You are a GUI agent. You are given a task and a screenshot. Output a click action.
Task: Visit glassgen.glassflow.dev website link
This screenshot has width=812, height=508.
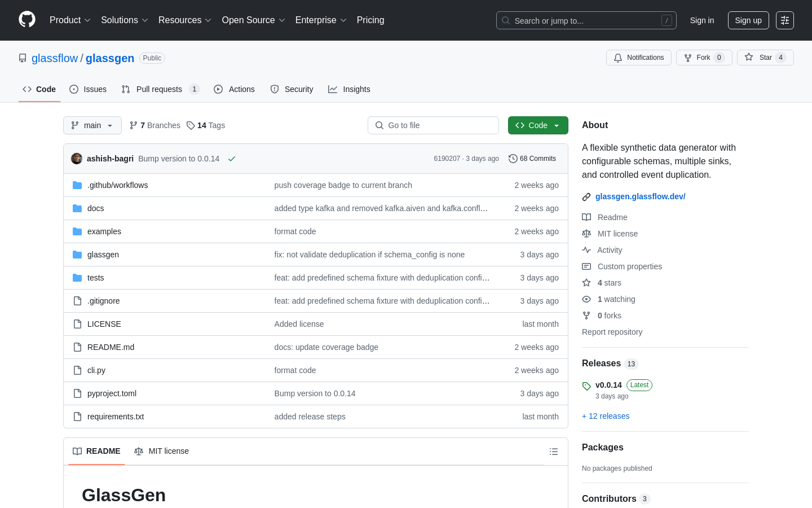point(640,196)
